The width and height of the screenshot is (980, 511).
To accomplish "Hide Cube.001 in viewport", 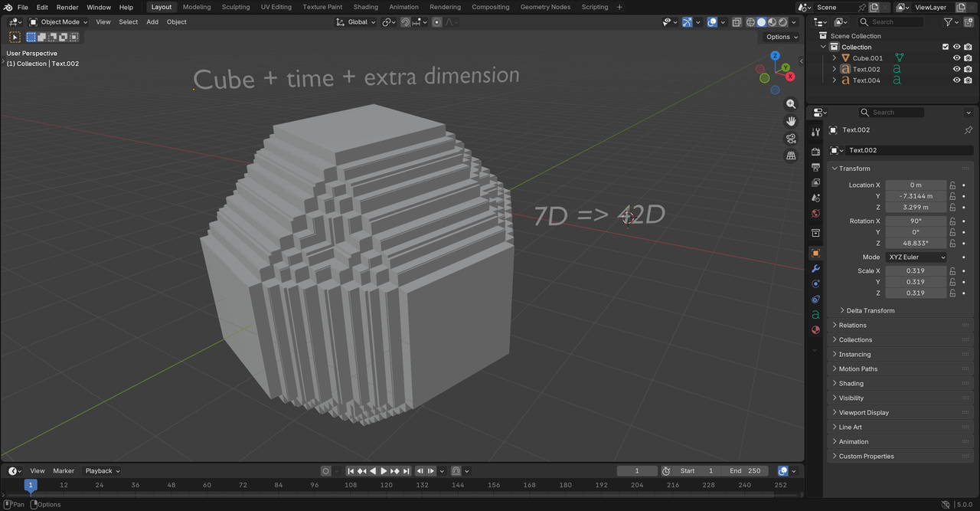I will click(956, 58).
